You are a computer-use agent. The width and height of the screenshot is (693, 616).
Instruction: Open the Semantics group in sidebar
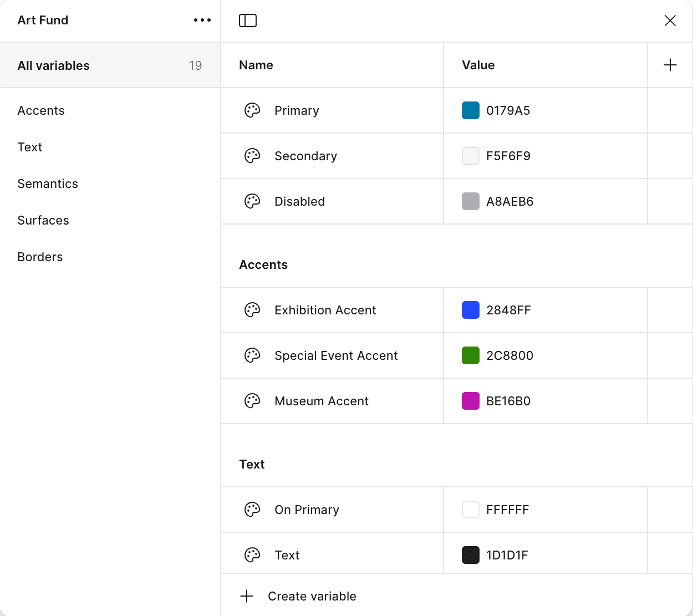tap(48, 184)
